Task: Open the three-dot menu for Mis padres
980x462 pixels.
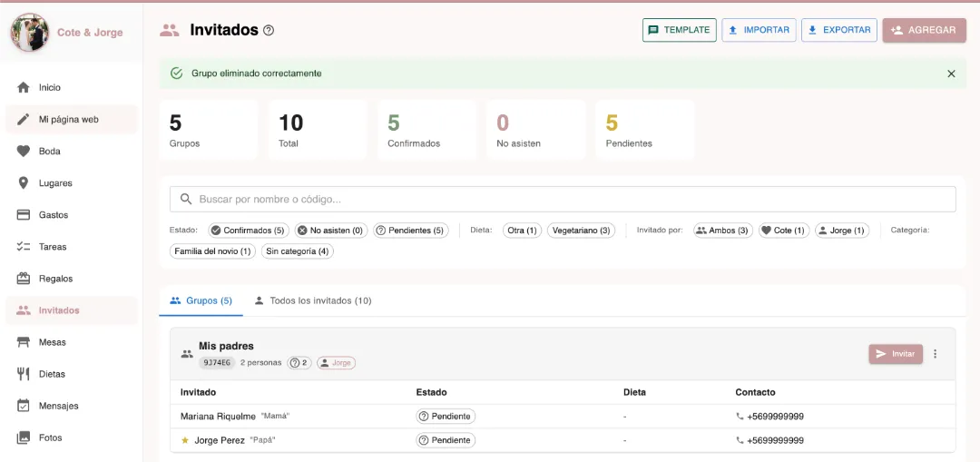Action: click(x=935, y=354)
